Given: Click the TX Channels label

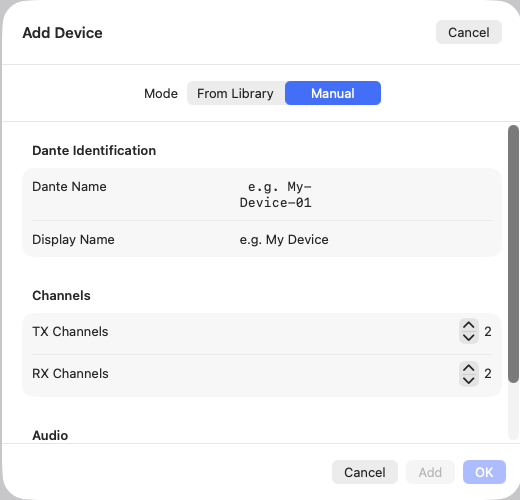Looking at the screenshot, I should pyautogui.click(x=70, y=332).
